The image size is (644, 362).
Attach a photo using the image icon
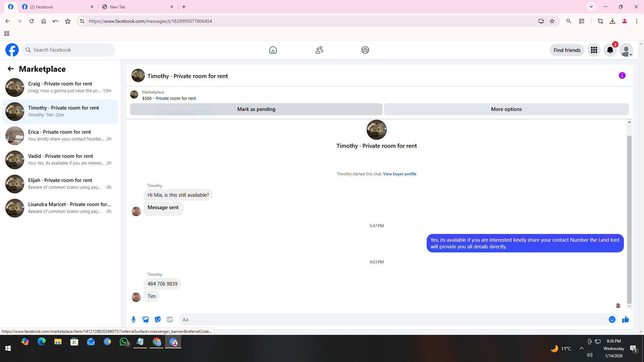[x=146, y=319]
